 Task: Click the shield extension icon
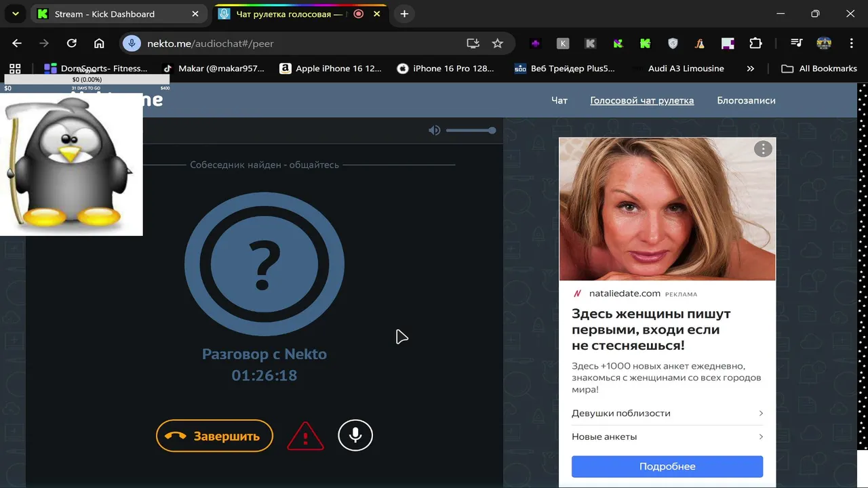click(673, 43)
